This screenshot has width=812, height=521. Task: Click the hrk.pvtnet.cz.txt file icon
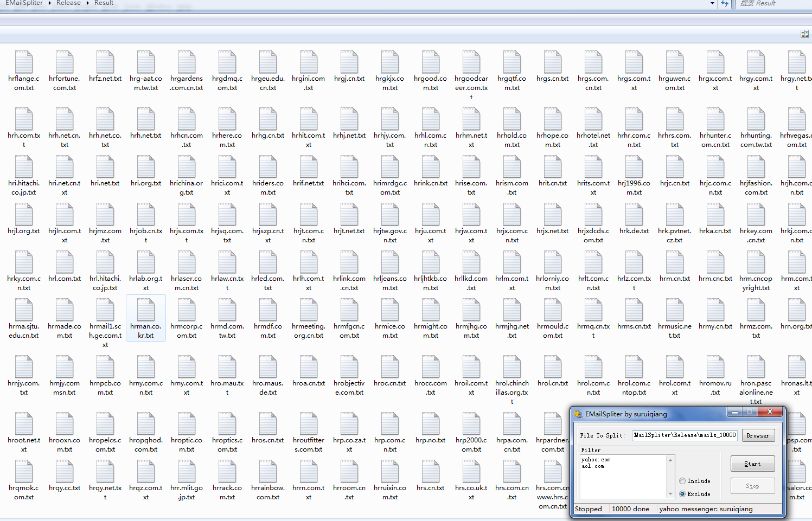click(675, 214)
